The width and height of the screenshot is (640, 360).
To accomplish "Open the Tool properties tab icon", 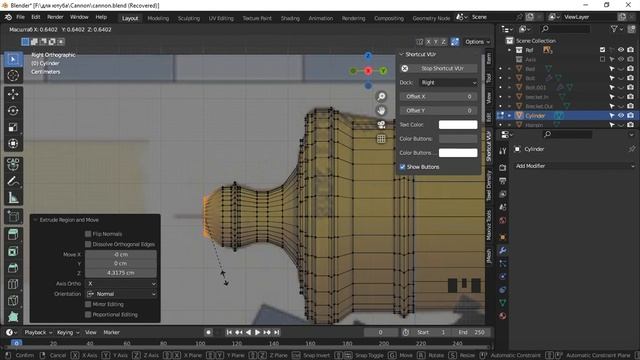I will coord(503,151).
